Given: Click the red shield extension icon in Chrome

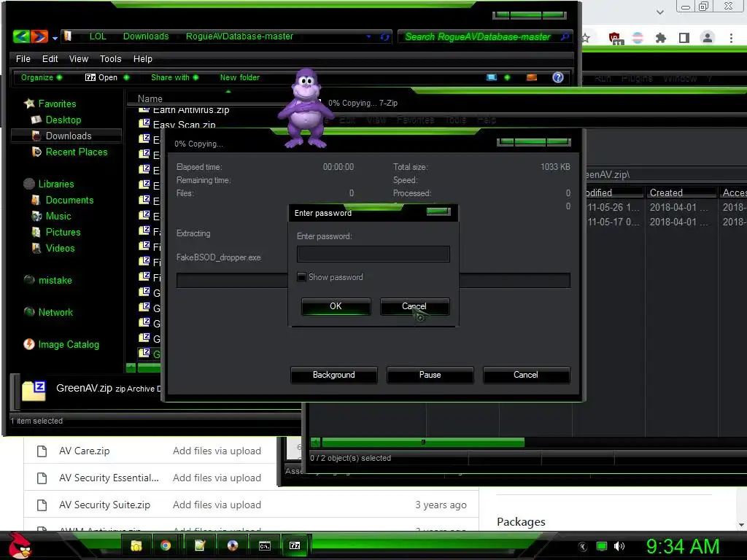Looking at the screenshot, I should pyautogui.click(x=614, y=38).
